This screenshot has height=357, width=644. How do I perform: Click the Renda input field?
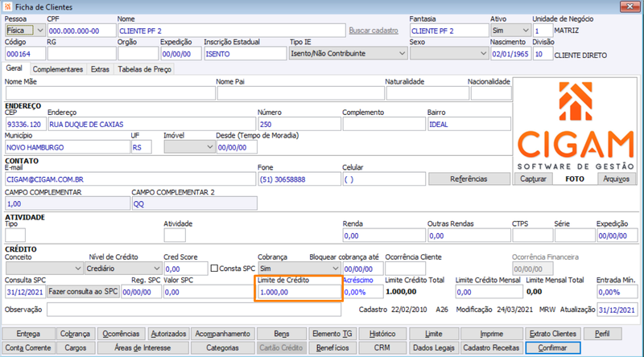tap(384, 236)
